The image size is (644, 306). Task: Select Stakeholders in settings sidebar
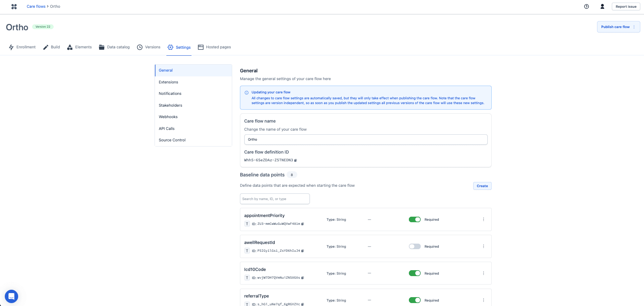[x=193, y=105]
